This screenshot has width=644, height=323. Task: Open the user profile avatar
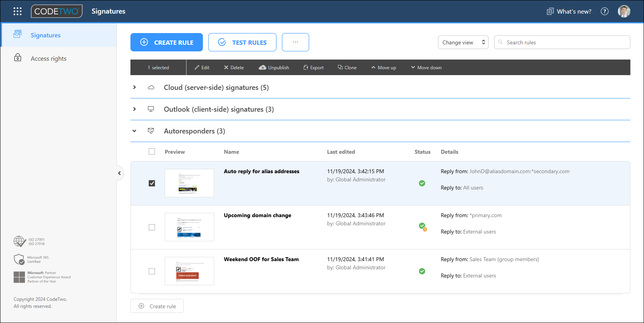[624, 11]
